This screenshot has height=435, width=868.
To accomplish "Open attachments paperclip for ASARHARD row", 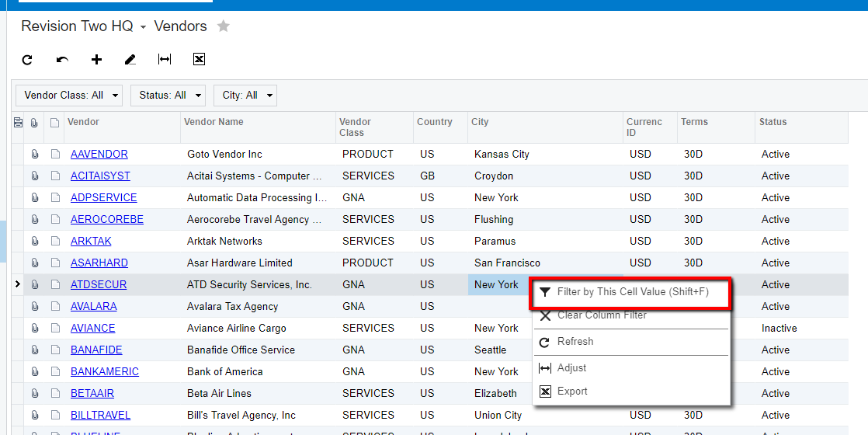I will click(x=34, y=263).
